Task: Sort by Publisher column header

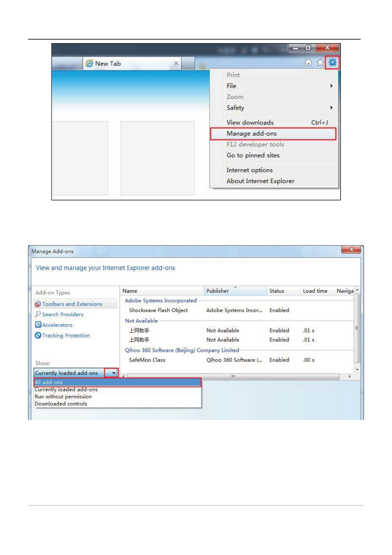Action: click(x=235, y=291)
